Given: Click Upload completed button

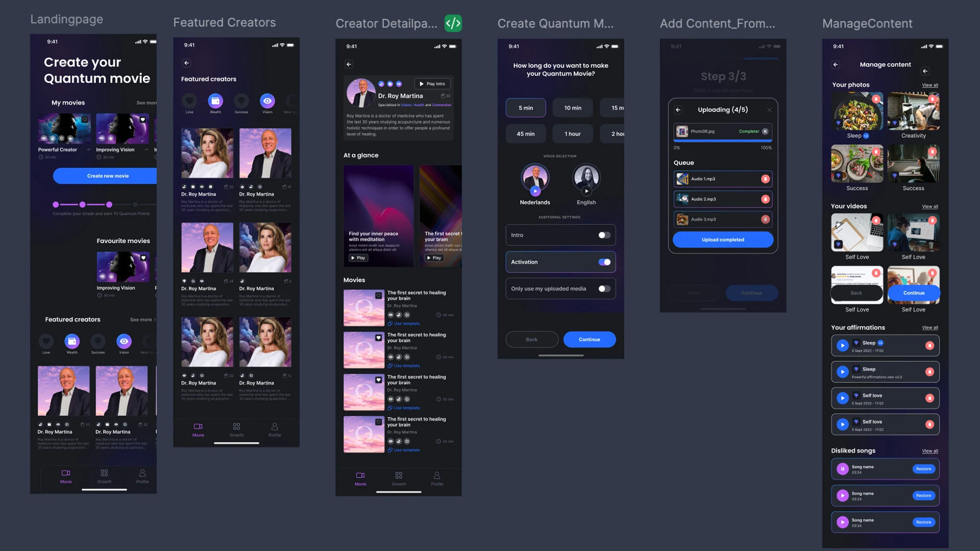Looking at the screenshot, I should tap(723, 240).
